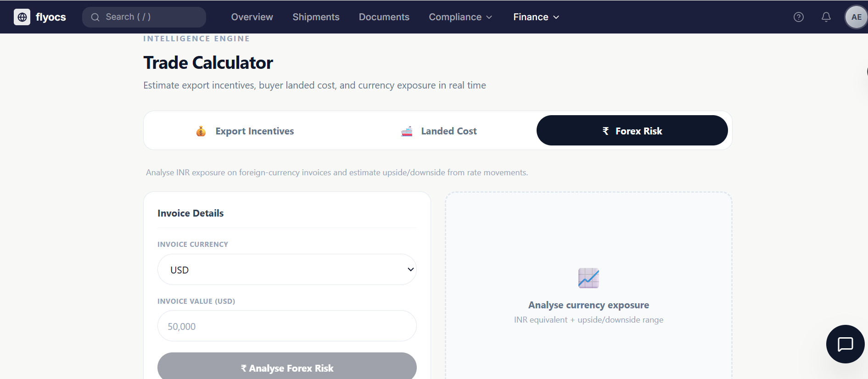868x379 pixels.
Task: Go to Overview in the navigation bar
Action: click(x=252, y=17)
